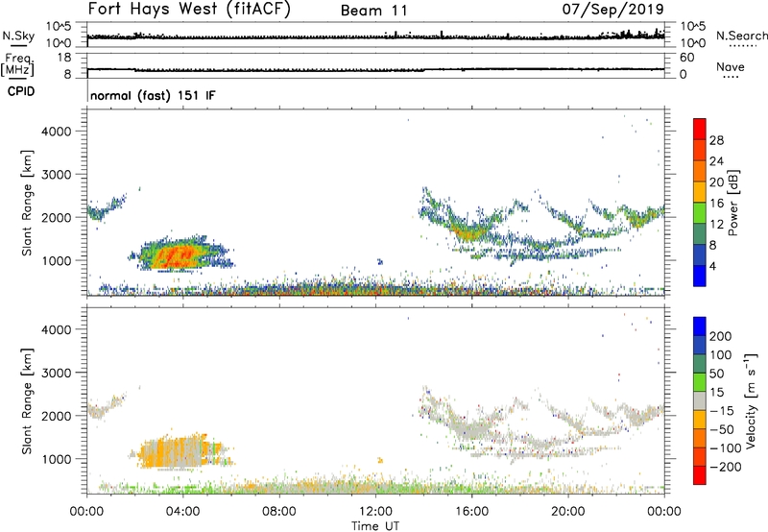Viewport: 768px width, 532px height.
Task: Click the "16" tick on power colorbar
Action: point(716,204)
